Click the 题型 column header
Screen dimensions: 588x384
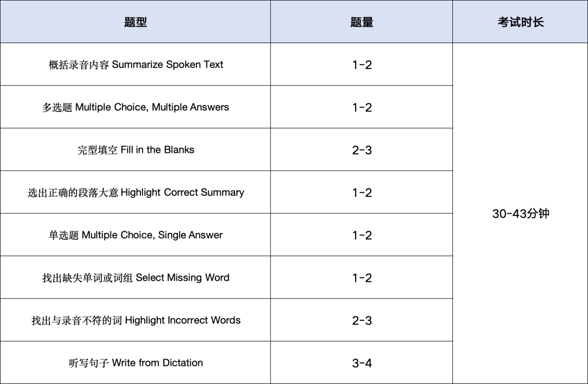pyautogui.click(x=136, y=22)
